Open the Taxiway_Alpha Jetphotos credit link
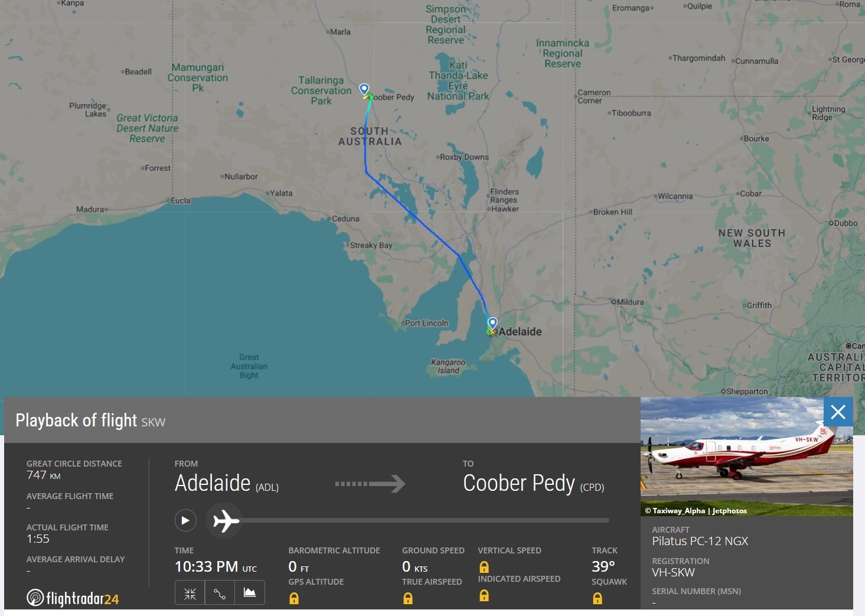 click(x=697, y=510)
